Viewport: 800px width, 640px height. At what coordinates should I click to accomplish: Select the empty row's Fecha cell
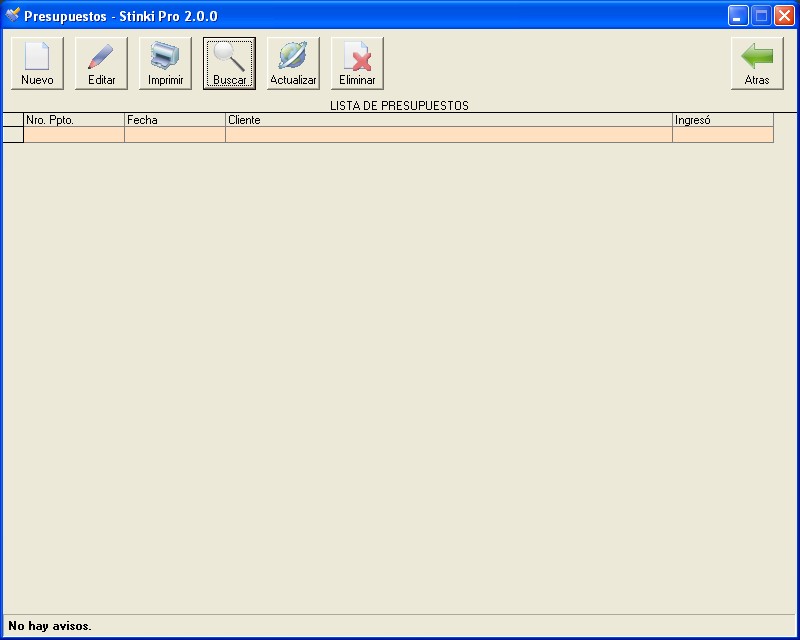coord(175,135)
